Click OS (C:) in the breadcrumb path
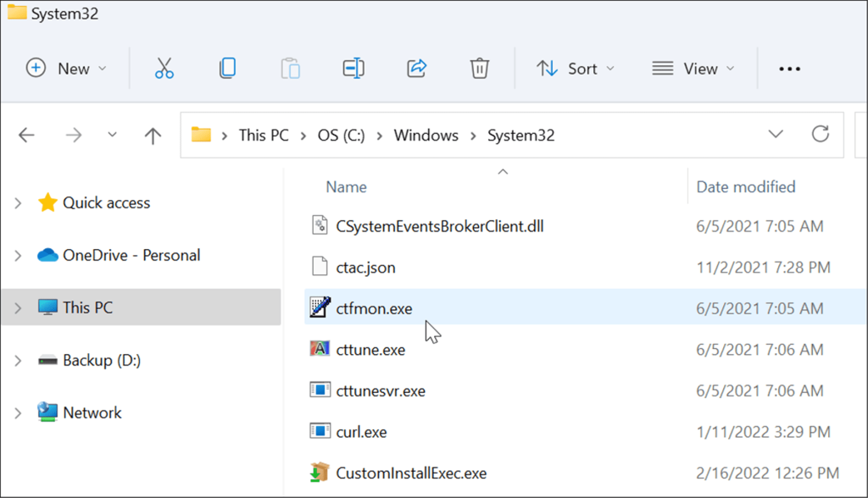Screen dimensions: 868x498 [x=341, y=135]
